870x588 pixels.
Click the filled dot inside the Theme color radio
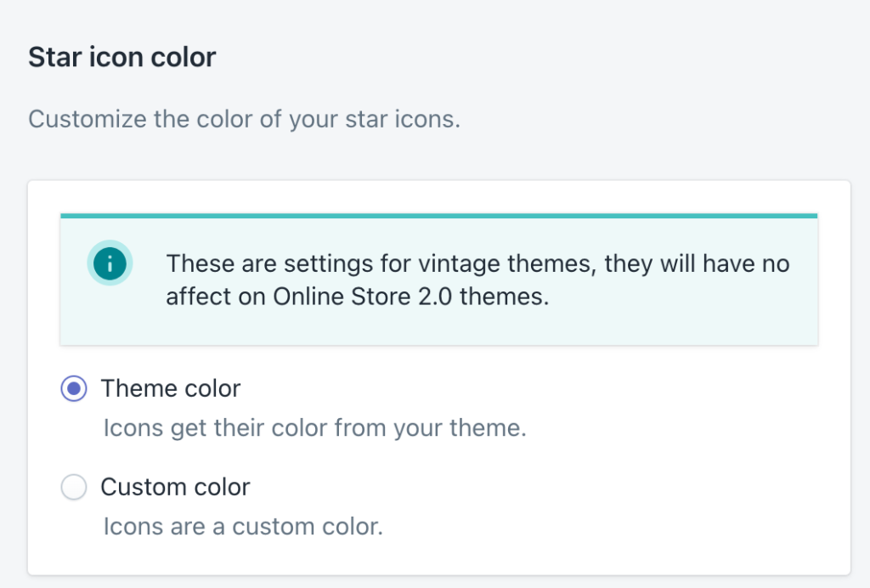click(x=75, y=389)
